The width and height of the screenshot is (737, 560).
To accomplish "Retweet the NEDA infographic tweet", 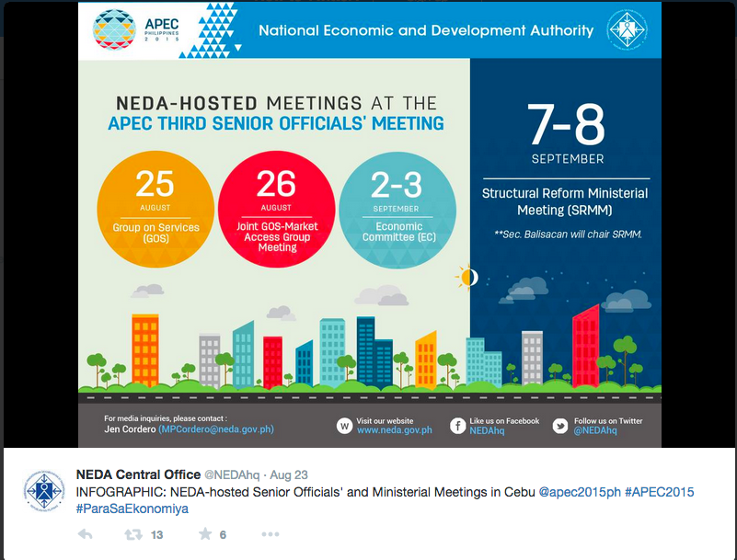I will [133, 534].
